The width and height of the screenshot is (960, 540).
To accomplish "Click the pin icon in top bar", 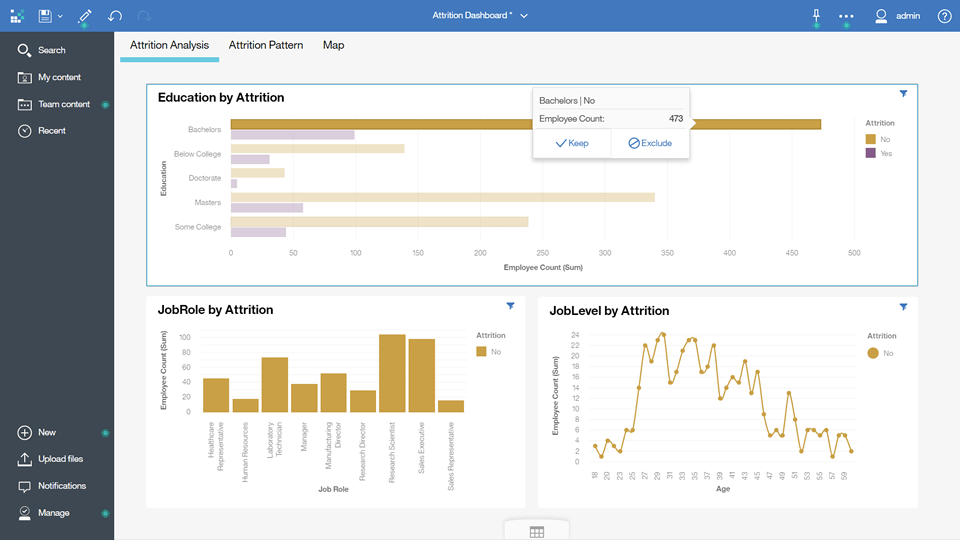I will (x=816, y=16).
